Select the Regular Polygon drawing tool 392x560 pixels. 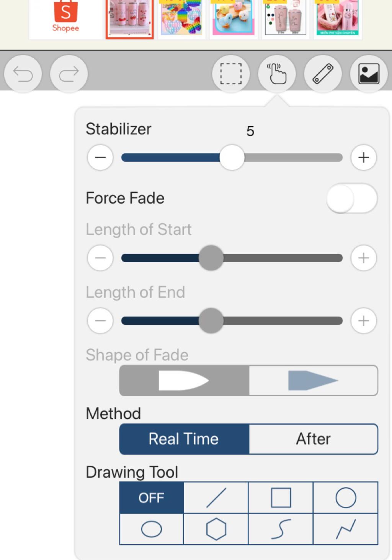(216, 529)
